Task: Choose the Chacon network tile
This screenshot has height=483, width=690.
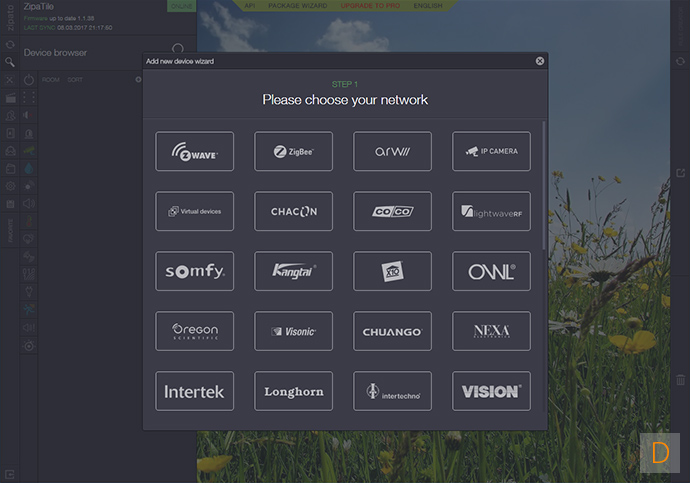Action: (294, 211)
